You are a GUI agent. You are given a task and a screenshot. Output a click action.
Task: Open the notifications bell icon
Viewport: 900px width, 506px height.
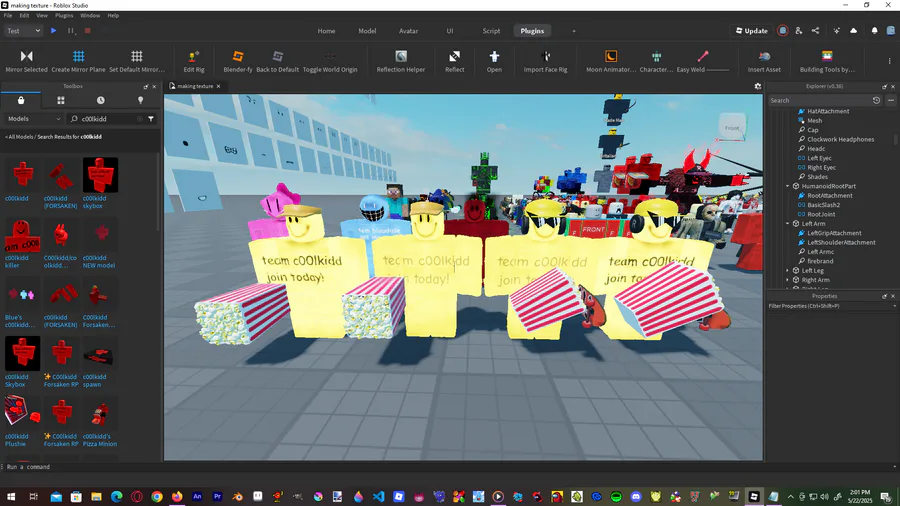(x=874, y=31)
